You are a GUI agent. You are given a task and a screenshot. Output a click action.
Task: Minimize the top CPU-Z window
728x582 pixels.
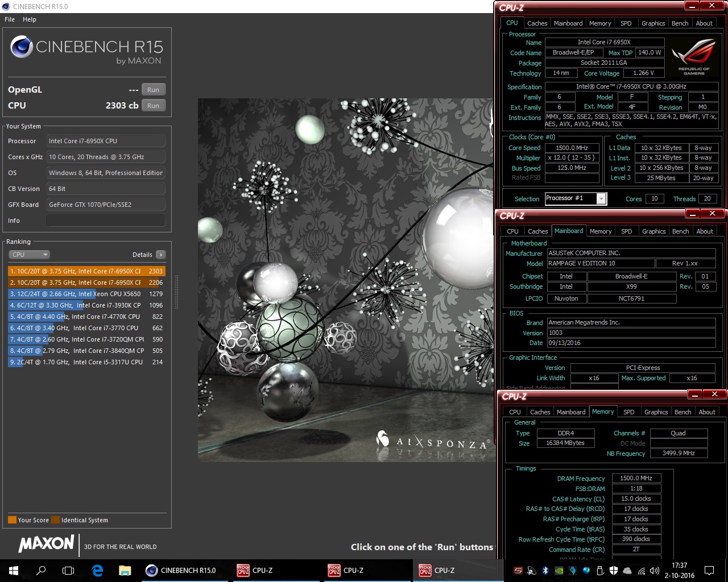point(692,6)
